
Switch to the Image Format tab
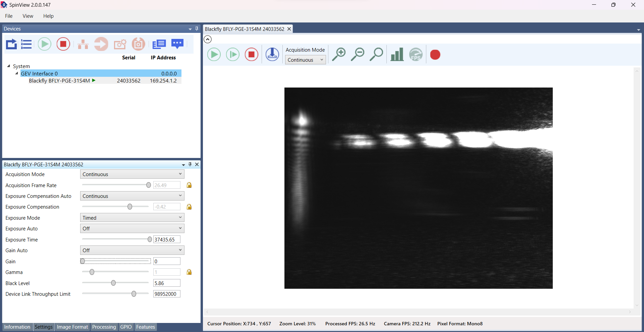pos(72,327)
